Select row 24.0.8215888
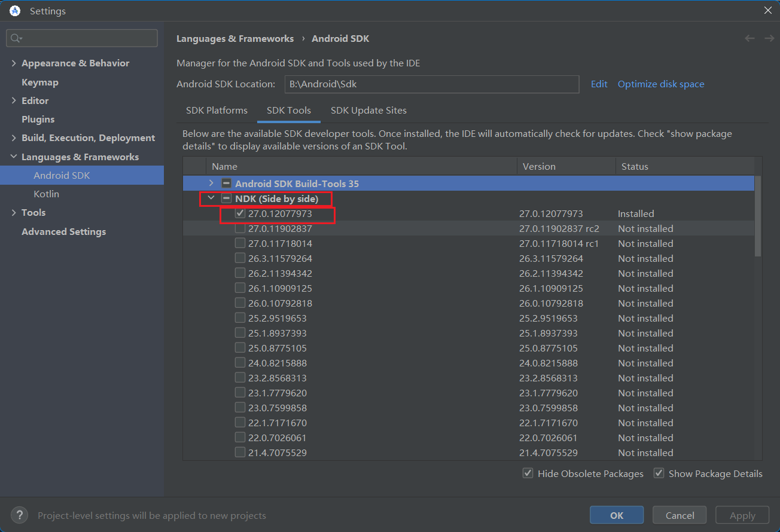Image resolution: width=780 pixels, height=532 pixels. pyautogui.click(x=469, y=363)
